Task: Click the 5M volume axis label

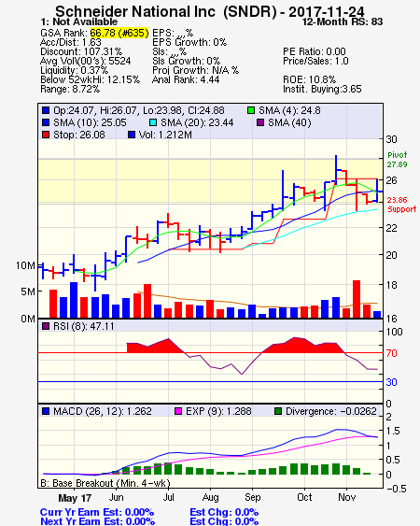Action: (x=28, y=291)
